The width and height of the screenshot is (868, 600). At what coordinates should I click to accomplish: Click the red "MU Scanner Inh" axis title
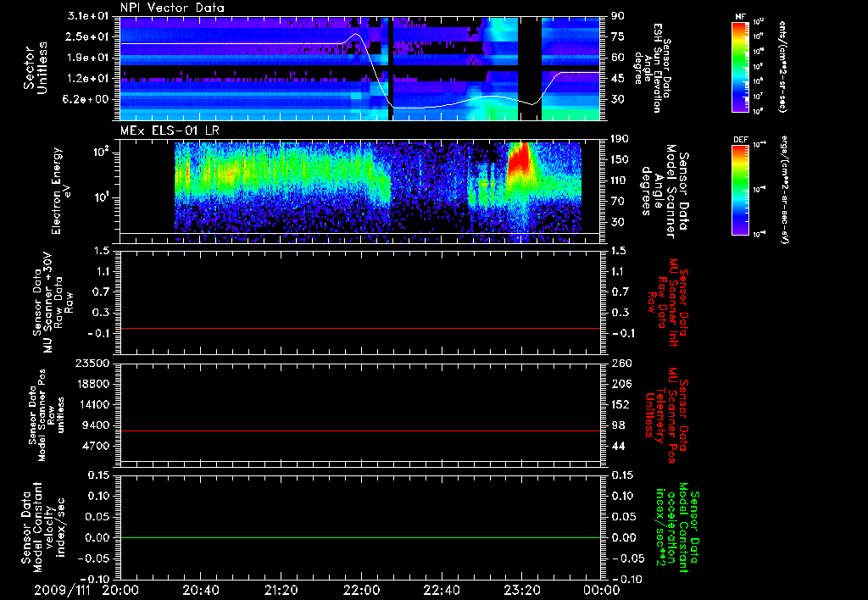click(x=673, y=303)
